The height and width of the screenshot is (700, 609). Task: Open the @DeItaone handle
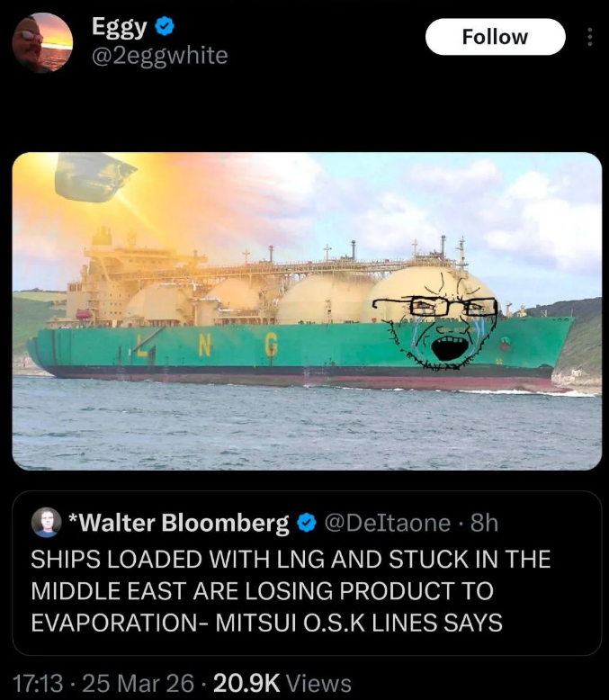click(387, 523)
